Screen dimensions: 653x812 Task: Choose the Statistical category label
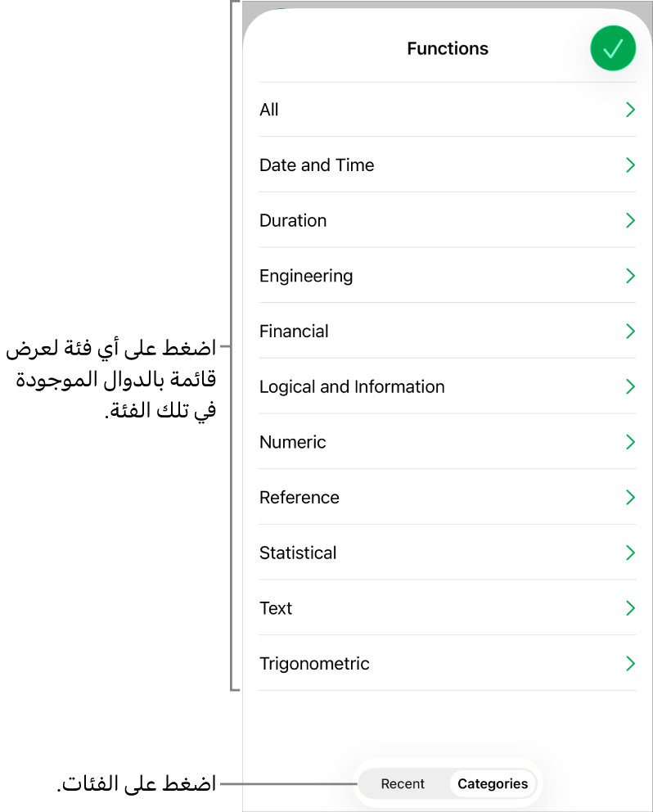pos(298,553)
